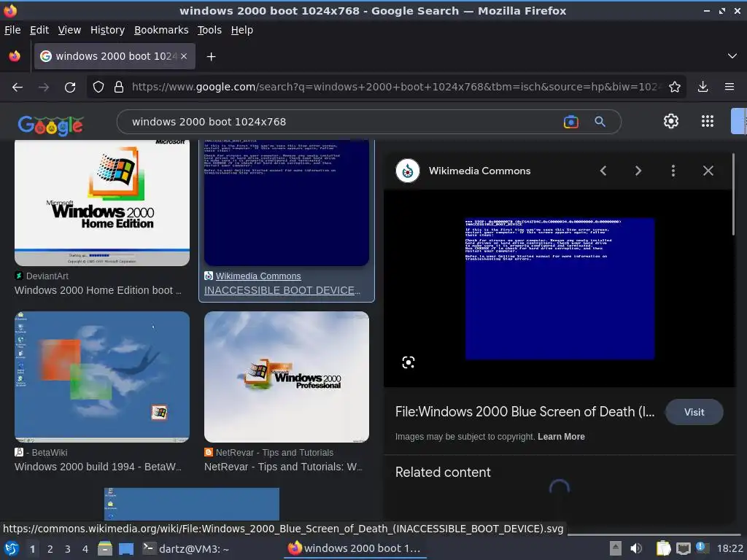Visit the Wikimedia Commons image page

click(694, 413)
